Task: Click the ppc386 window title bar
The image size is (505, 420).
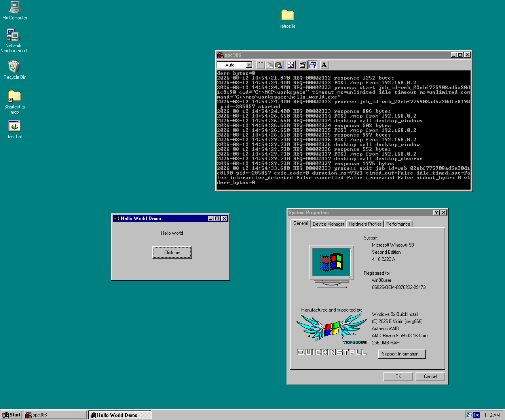Action: (x=344, y=55)
